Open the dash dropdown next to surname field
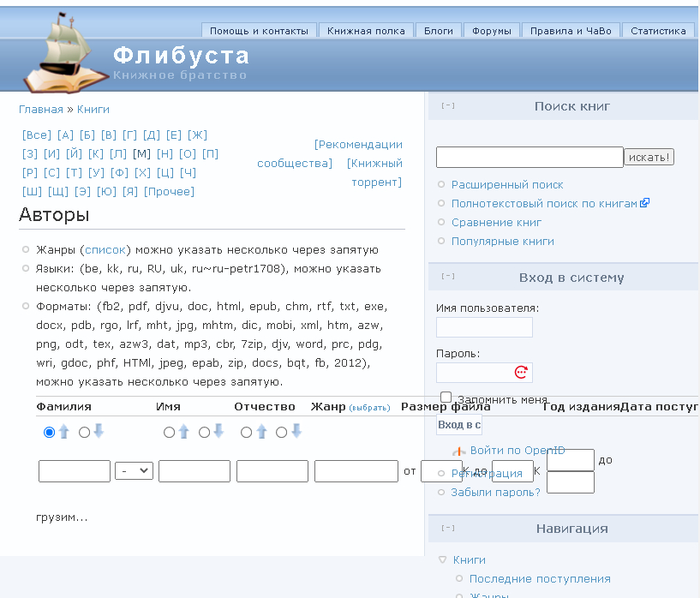Screen dimensions: 700x598 pos(134,471)
